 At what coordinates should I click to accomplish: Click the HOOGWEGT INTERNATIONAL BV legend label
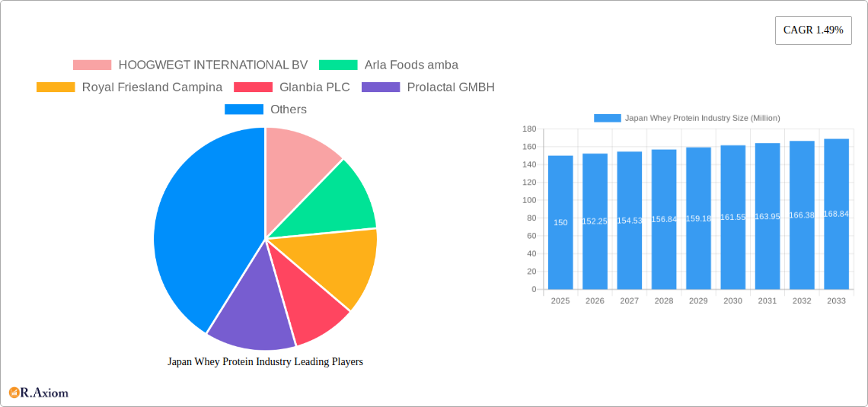[x=213, y=65]
